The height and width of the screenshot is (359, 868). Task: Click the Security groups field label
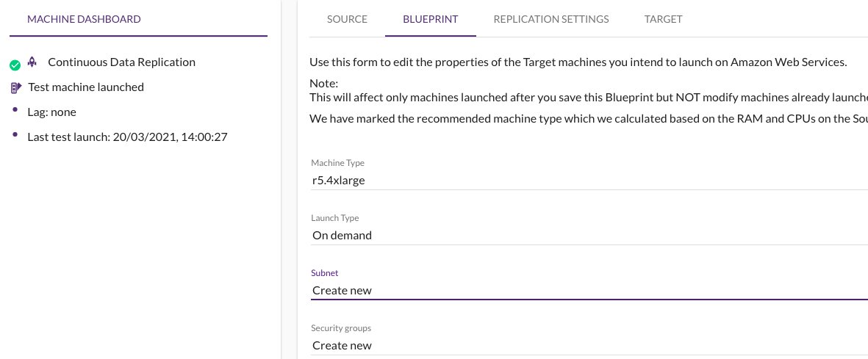(x=340, y=328)
